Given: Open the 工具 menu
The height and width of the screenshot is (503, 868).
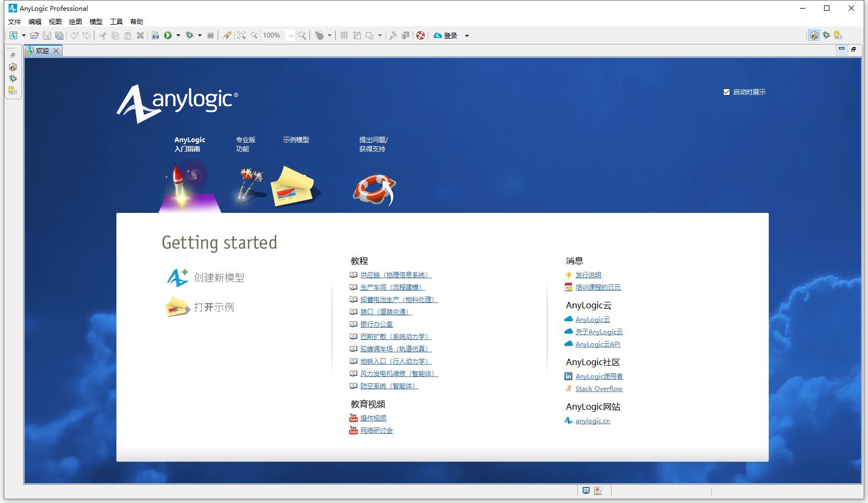Looking at the screenshot, I should (116, 21).
